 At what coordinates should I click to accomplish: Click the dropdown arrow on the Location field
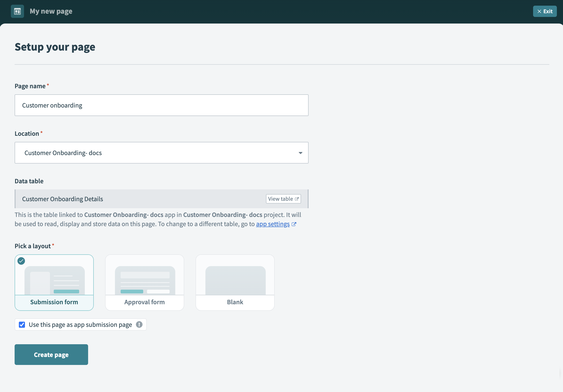300,153
